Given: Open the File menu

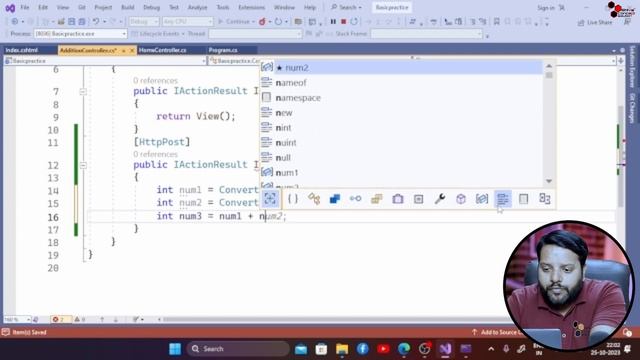Looking at the screenshot, I should pyautogui.click(x=25, y=7).
